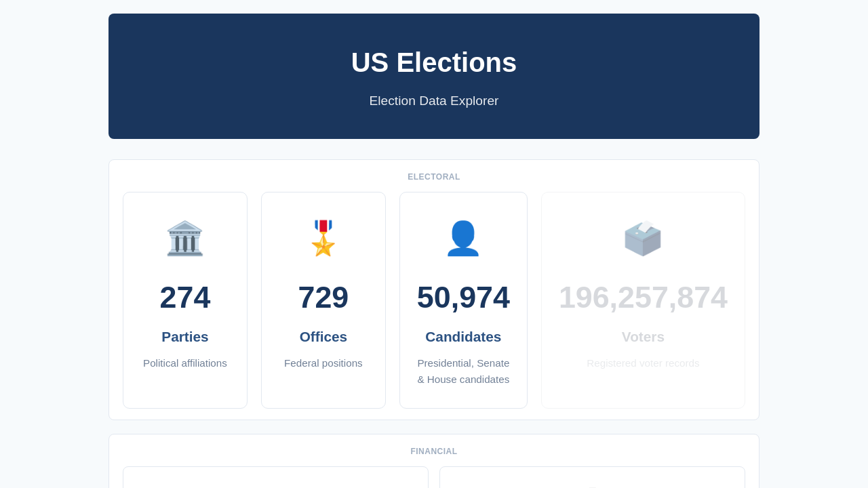Open the Parties card title
The width and height of the screenshot is (868, 488).
185,337
